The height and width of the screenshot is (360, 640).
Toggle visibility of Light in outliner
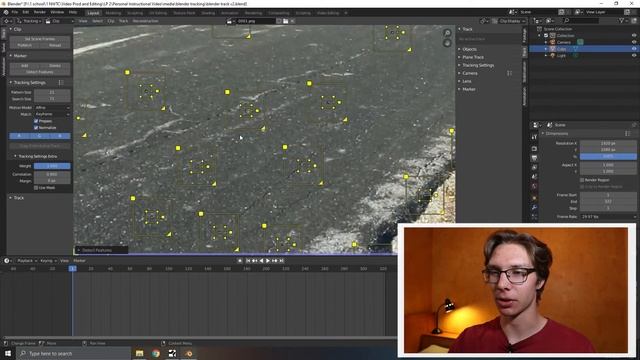click(x=634, y=55)
